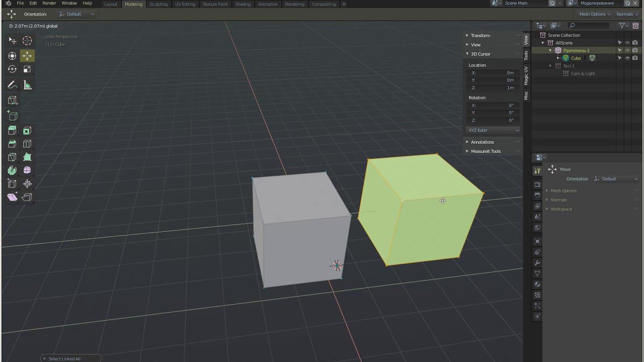Image resolution: width=644 pixels, height=362 pixels.
Task: Open the File menu
Action: (20, 4)
